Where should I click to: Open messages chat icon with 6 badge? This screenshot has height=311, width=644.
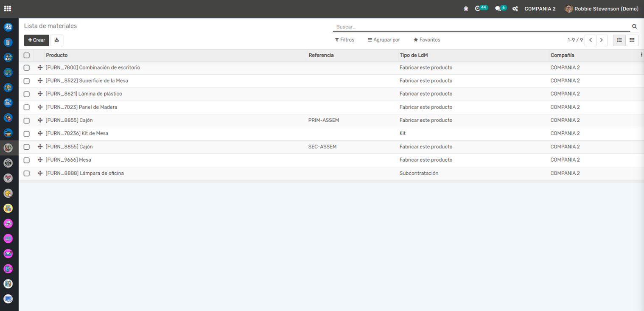[498, 8]
